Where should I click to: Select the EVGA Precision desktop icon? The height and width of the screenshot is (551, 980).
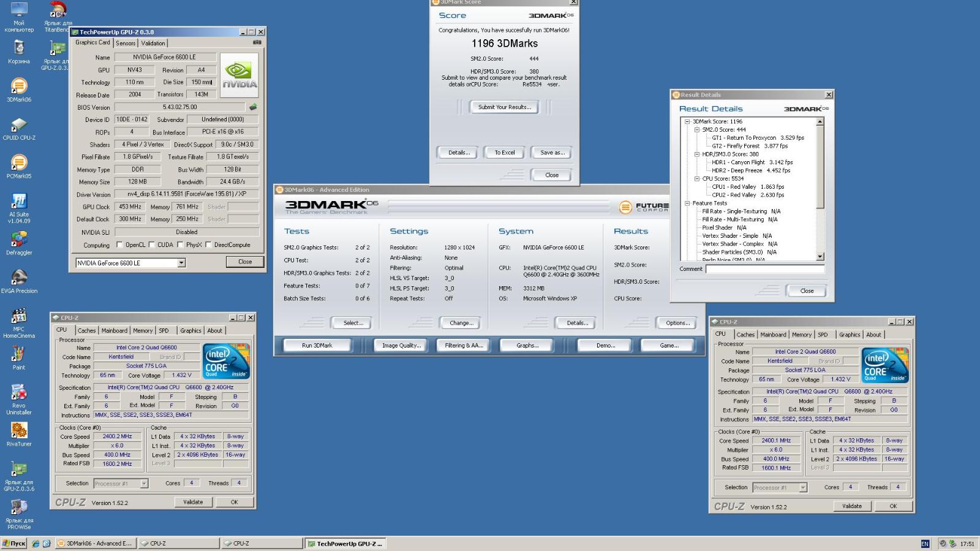click(x=19, y=281)
